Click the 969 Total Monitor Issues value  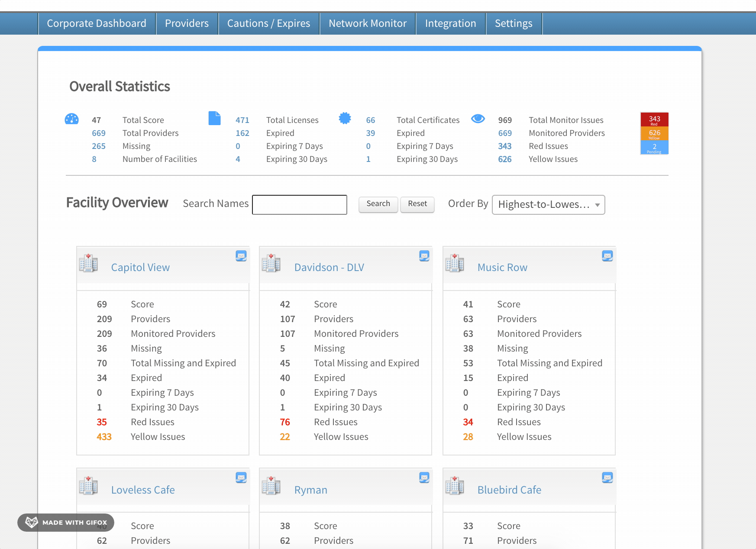pos(505,120)
